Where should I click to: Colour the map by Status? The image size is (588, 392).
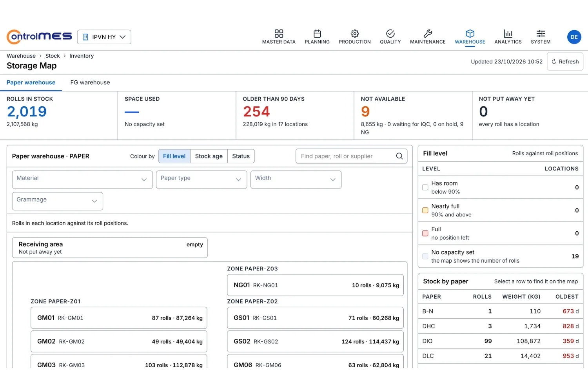pyautogui.click(x=241, y=156)
